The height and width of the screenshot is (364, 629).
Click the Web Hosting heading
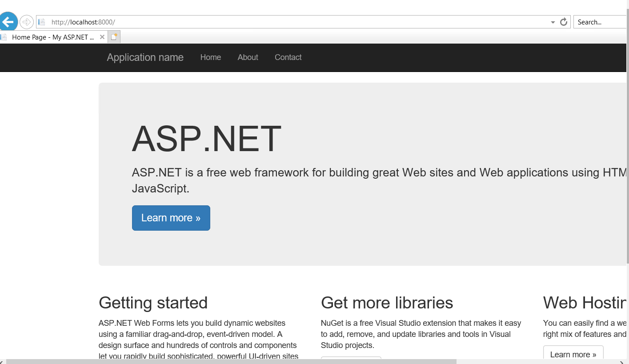click(585, 303)
